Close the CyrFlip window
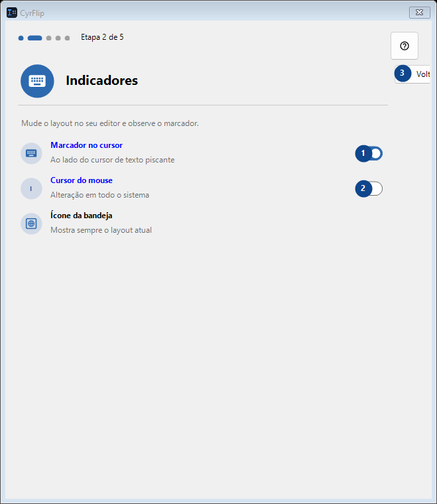Viewport: 437px width, 504px height. [419, 13]
